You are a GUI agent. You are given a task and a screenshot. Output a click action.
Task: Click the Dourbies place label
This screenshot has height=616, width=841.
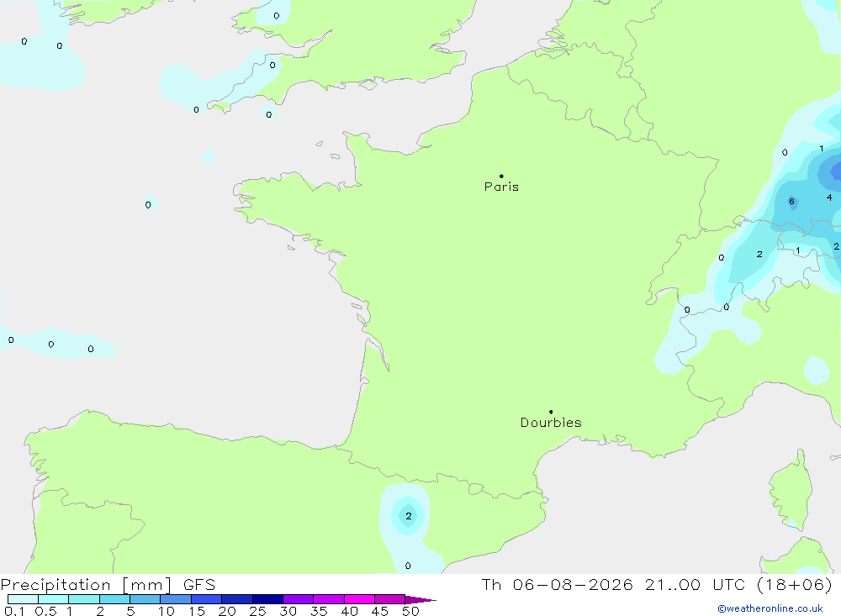pyautogui.click(x=551, y=423)
